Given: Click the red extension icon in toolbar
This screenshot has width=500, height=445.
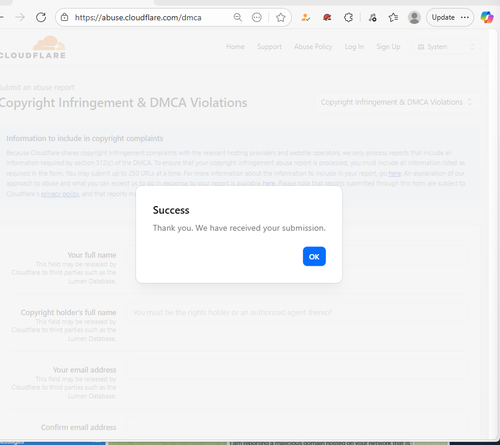Looking at the screenshot, I should tap(327, 17).
